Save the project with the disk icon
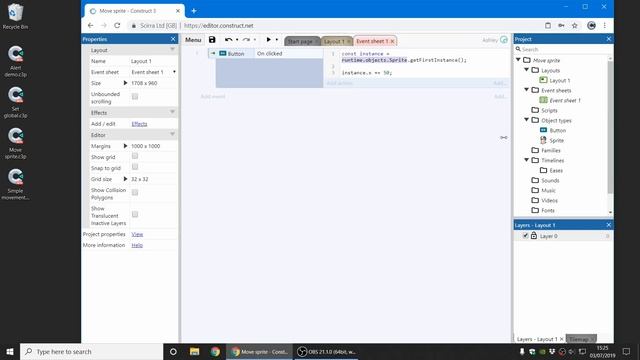Image resolution: width=640 pixels, height=360 pixels. click(x=212, y=40)
